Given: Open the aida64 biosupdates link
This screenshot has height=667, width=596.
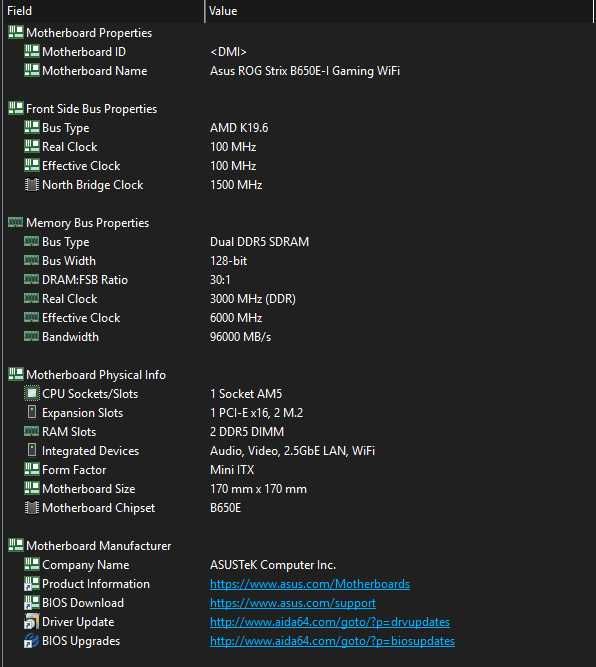Looking at the screenshot, I should click(332, 641).
